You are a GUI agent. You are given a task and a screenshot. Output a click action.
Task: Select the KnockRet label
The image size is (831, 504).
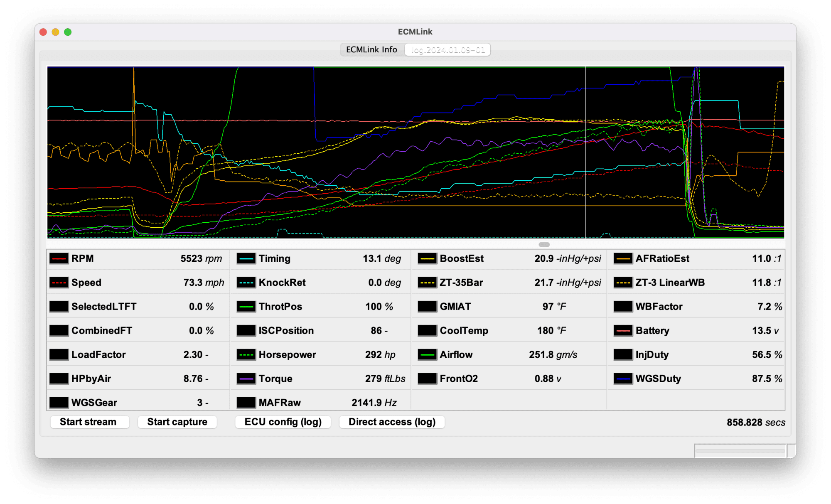pos(282,283)
